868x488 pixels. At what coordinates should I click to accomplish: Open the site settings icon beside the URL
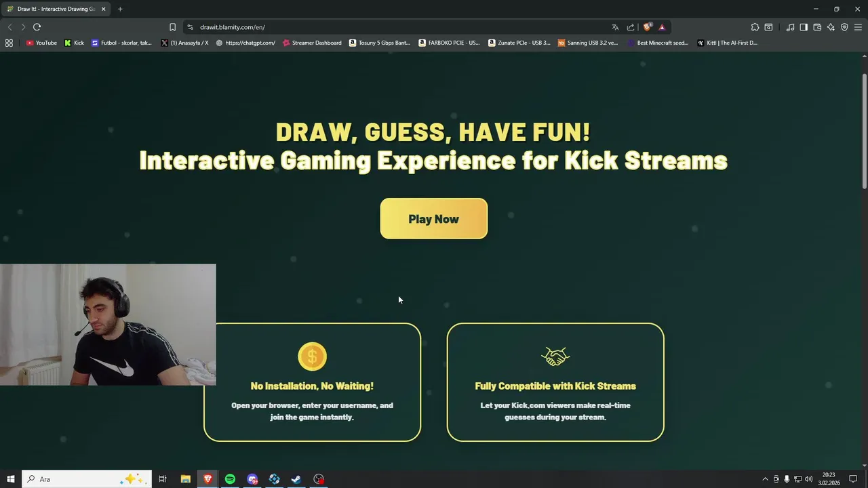190,27
